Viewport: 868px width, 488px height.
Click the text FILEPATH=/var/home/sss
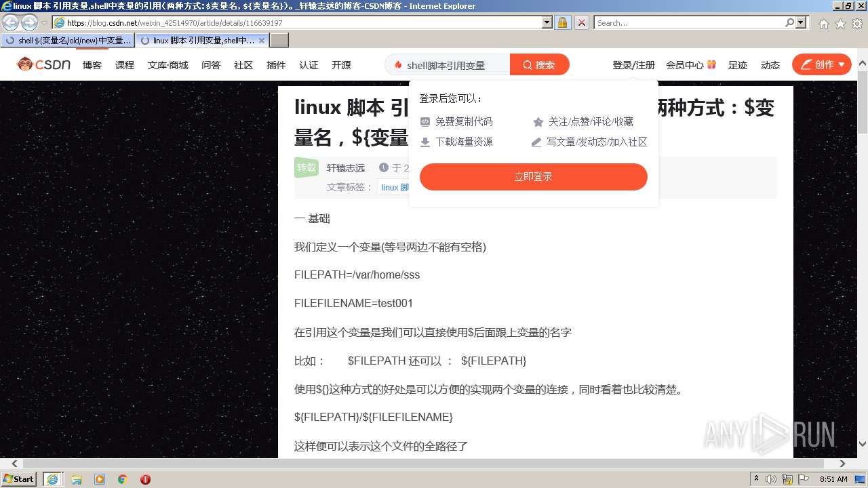(x=357, y=274)
